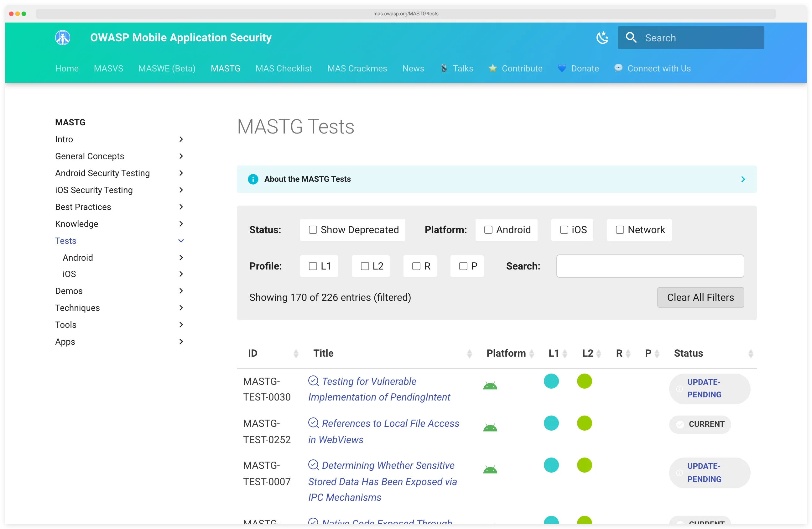Open the MAS Checklist navigation item
This screenshot has height=529, width=812.
284,68
